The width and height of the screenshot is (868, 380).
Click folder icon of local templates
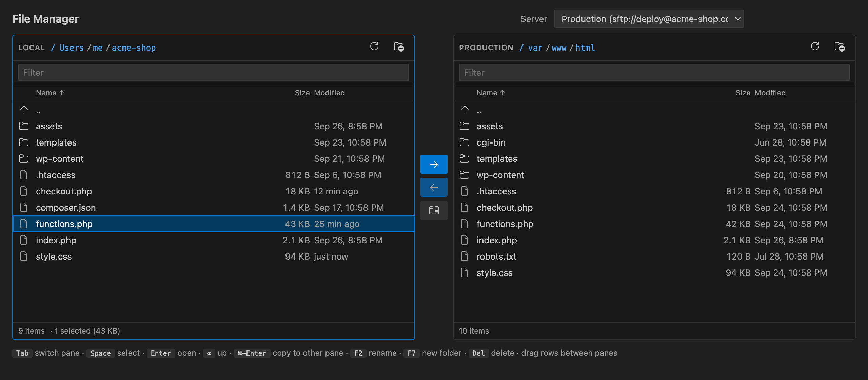pyautogui.click(x=24, y=142)
